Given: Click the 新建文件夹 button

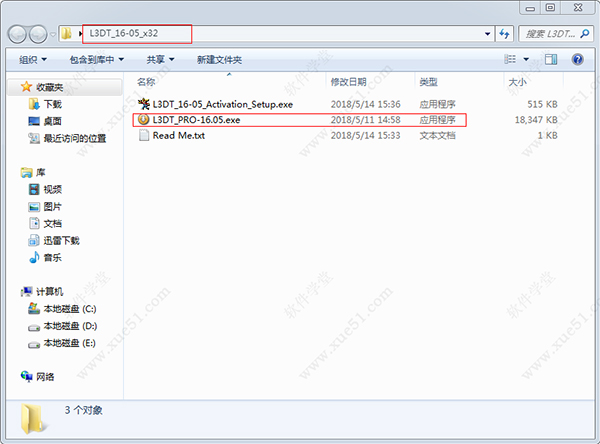Looking at the screenshot, I should 219,60.
